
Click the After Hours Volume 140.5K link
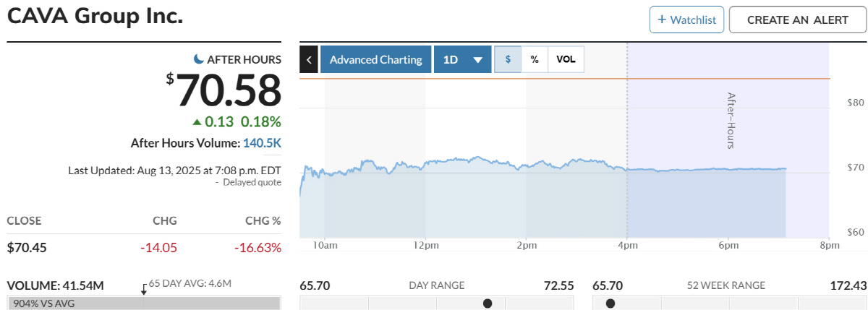(263, 143)
